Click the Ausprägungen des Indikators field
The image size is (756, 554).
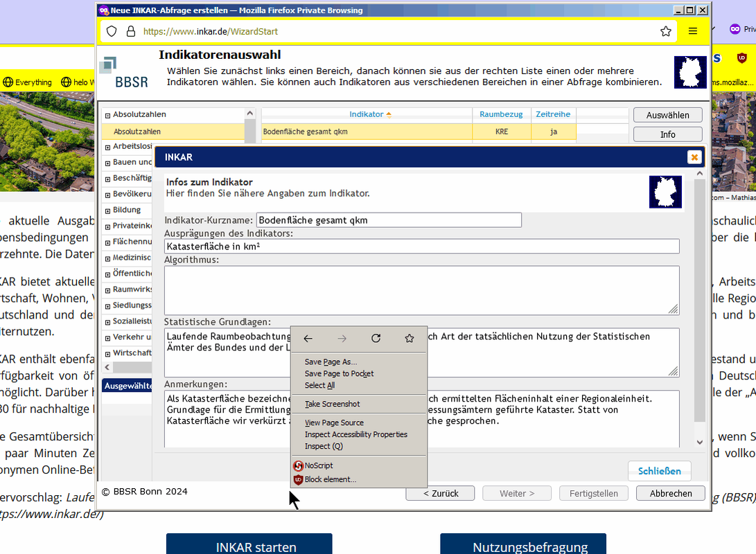click(421, 246)
